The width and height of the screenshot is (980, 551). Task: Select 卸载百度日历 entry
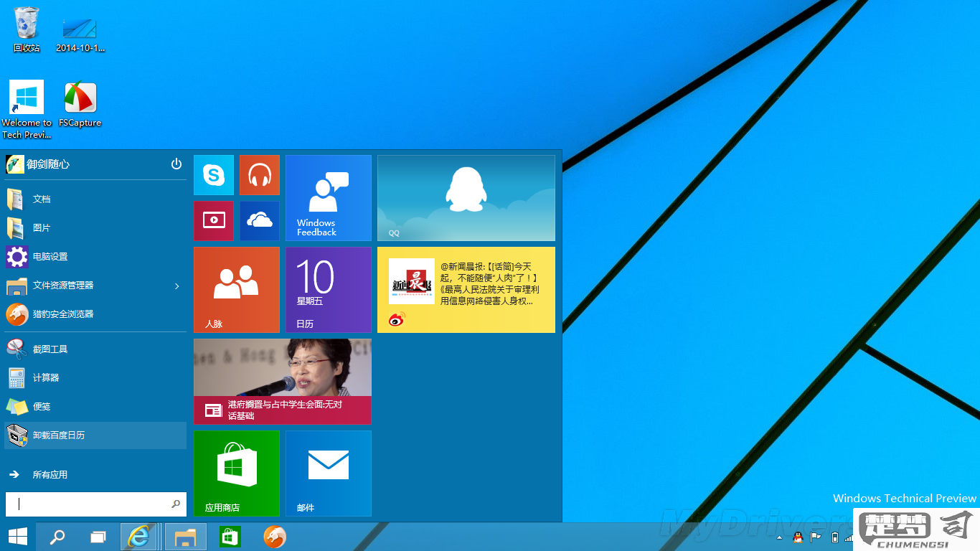(95, 435)
